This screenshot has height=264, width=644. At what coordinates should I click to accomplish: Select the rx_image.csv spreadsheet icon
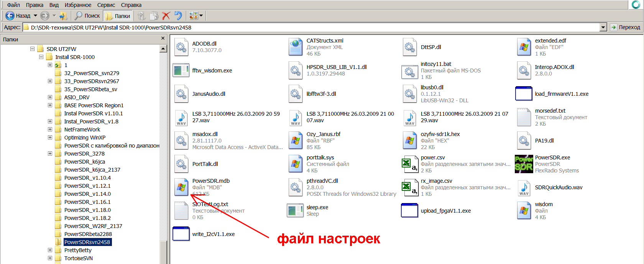click(409, 187)
